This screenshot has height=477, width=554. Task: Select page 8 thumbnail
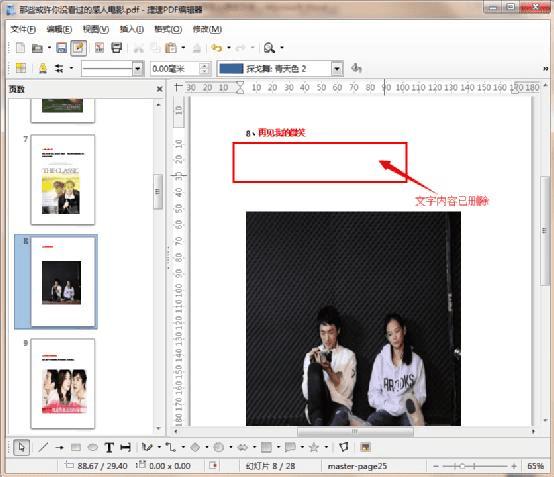[x=63, y=282]
